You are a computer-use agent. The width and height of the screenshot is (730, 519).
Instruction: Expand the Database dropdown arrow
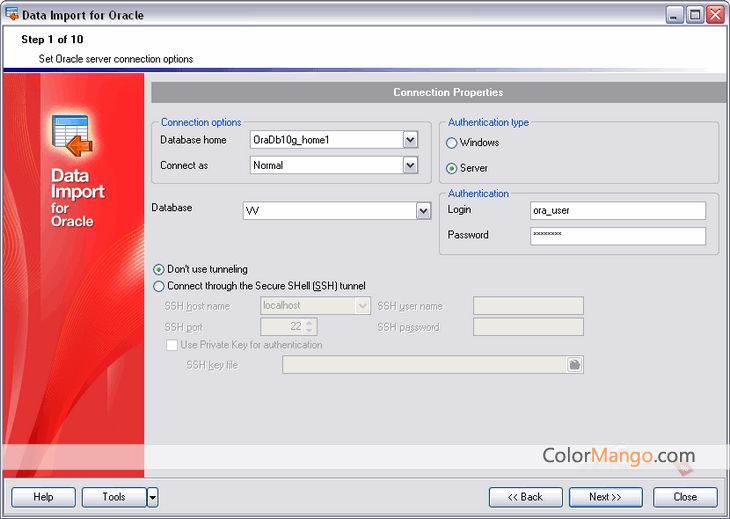pos(423,211)
